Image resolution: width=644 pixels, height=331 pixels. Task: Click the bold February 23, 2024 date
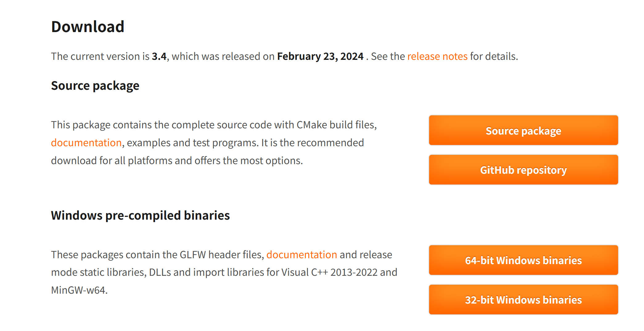[x=320, y=56]
